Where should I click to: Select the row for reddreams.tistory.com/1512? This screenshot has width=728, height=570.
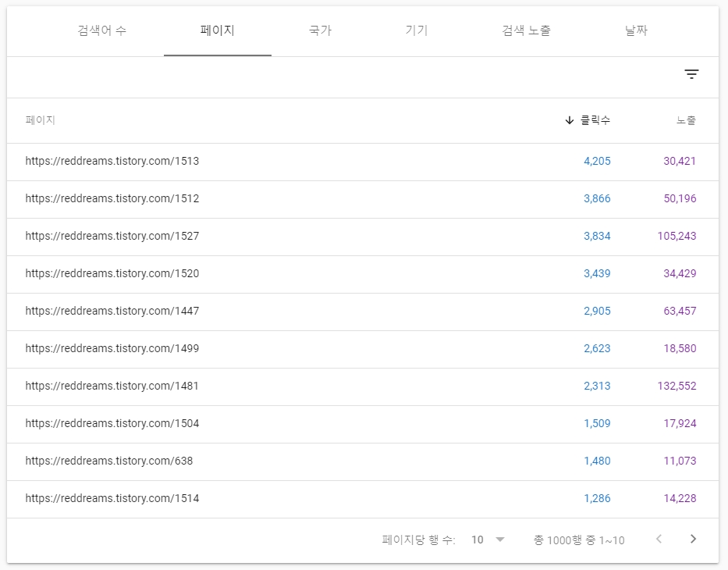(x=363, y=199)
